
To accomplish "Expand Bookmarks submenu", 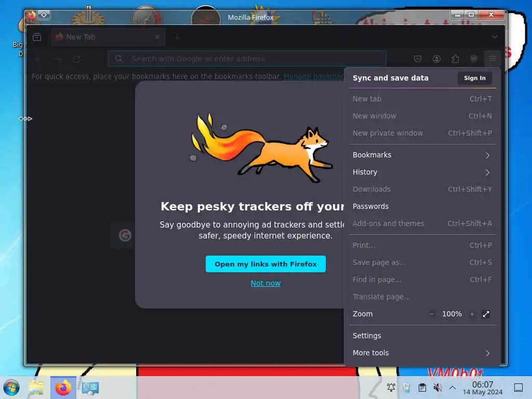I will [x=422, y=155].
